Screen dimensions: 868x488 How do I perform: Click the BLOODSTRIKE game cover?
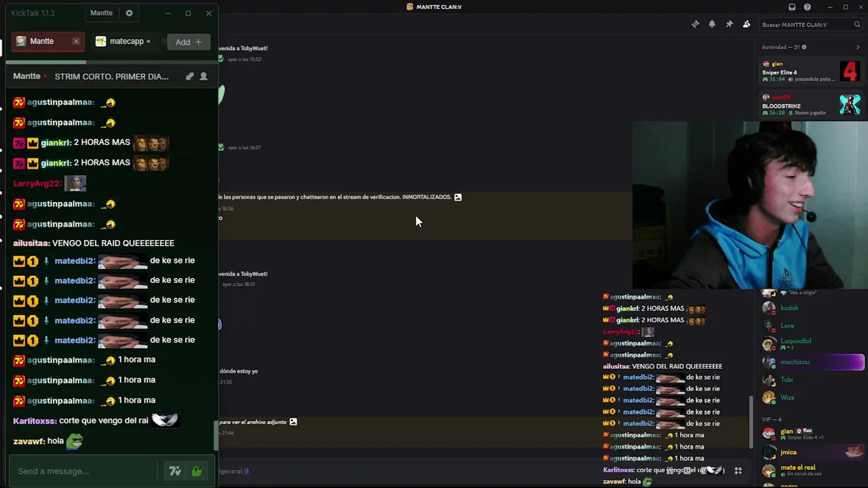click(850, 105)
